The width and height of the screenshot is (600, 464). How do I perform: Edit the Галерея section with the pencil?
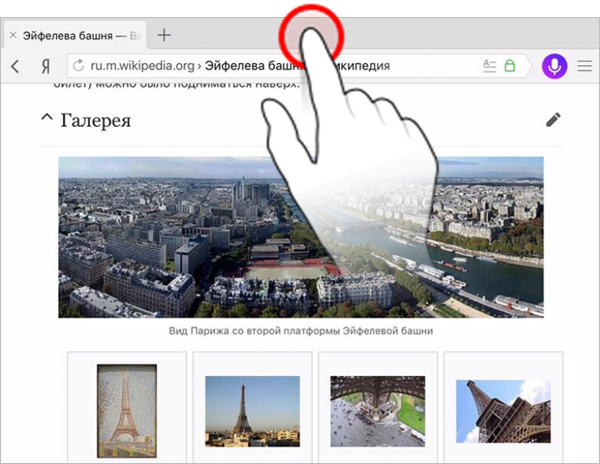point(553,120)
